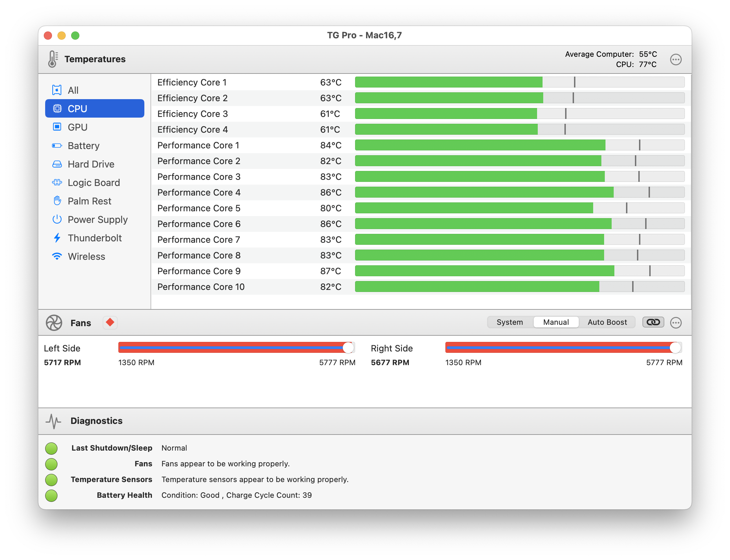Click the Temperature Sensors green status indicator

click(x=51, y=480)
